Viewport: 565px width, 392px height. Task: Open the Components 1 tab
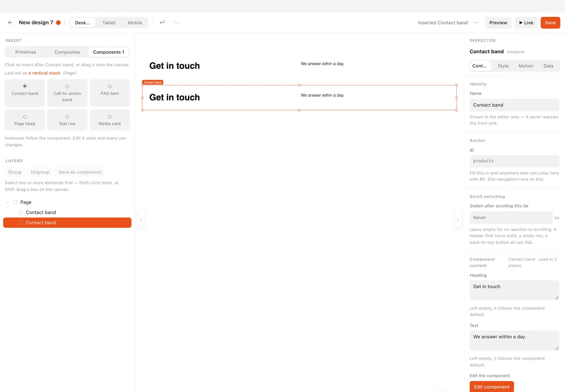(109, 52)
